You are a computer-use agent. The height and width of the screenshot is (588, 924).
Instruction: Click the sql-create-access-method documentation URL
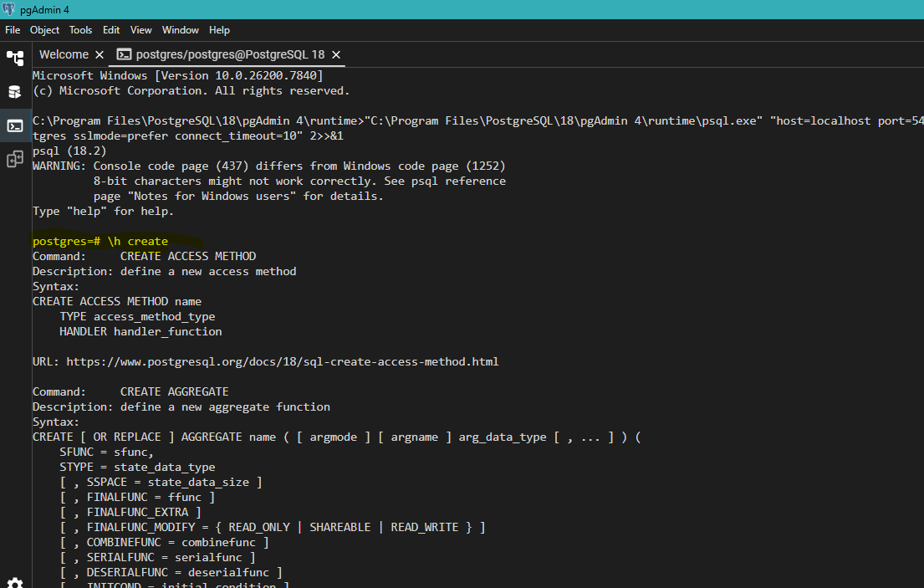click(x=282, y=362)
